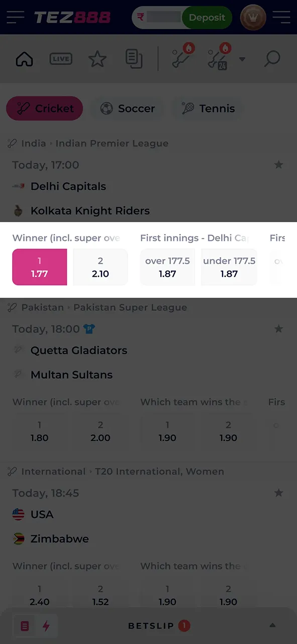Open the left hamburger menu

coord(15,18)
